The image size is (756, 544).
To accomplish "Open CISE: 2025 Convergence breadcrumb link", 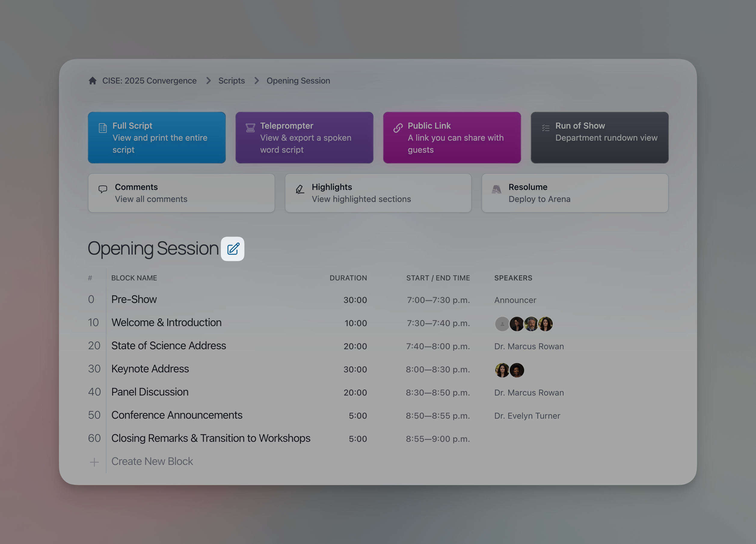I will [149, 81].
